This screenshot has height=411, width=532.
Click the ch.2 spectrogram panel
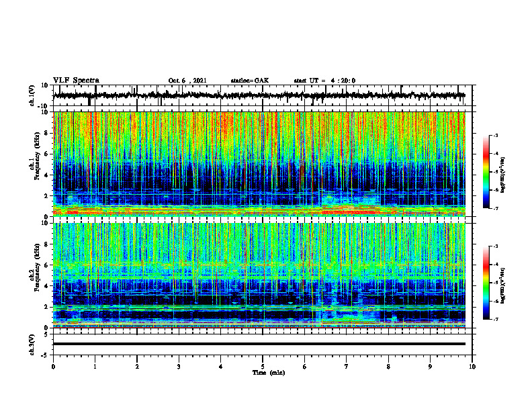tap(259, 275)
